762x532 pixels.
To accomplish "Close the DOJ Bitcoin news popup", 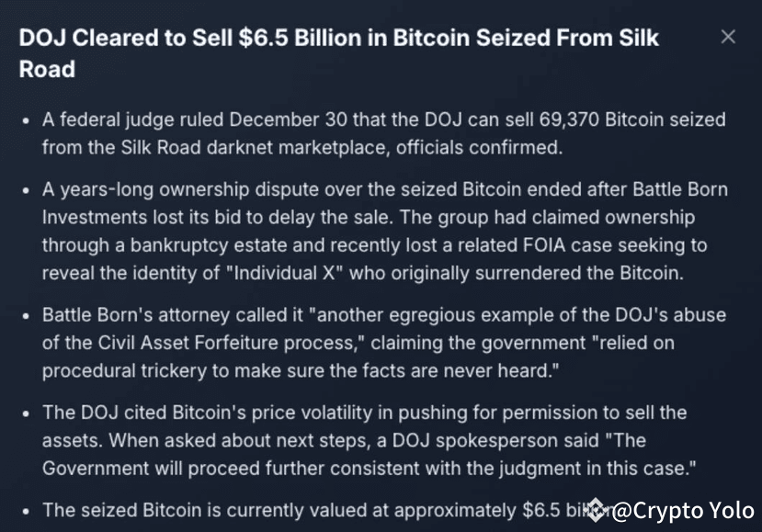I will (727, 37).
